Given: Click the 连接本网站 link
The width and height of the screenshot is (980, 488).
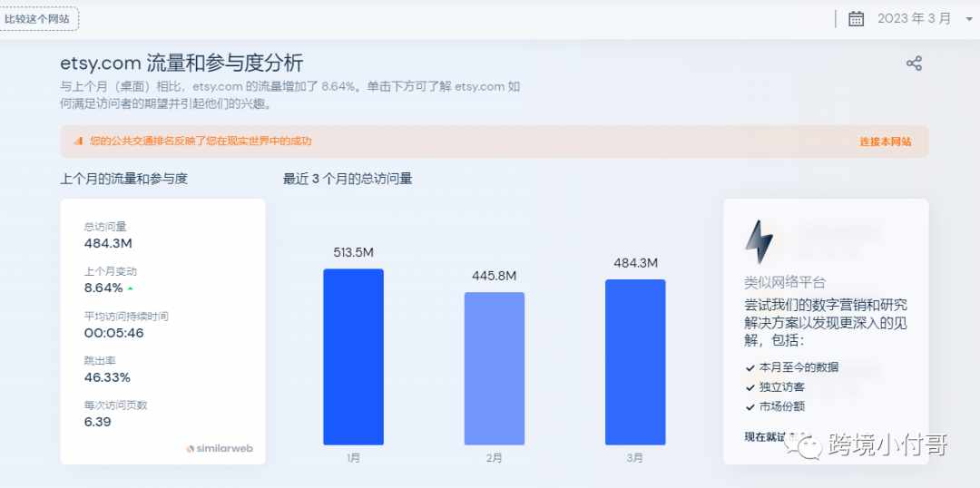Looking at the screenshot, I should click(x=885, y=142).
